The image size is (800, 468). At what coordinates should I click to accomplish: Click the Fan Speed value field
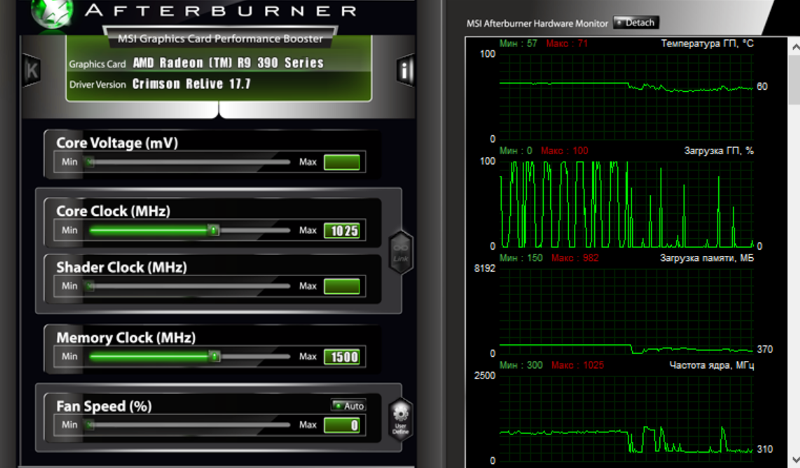click(x=342, y=425)
